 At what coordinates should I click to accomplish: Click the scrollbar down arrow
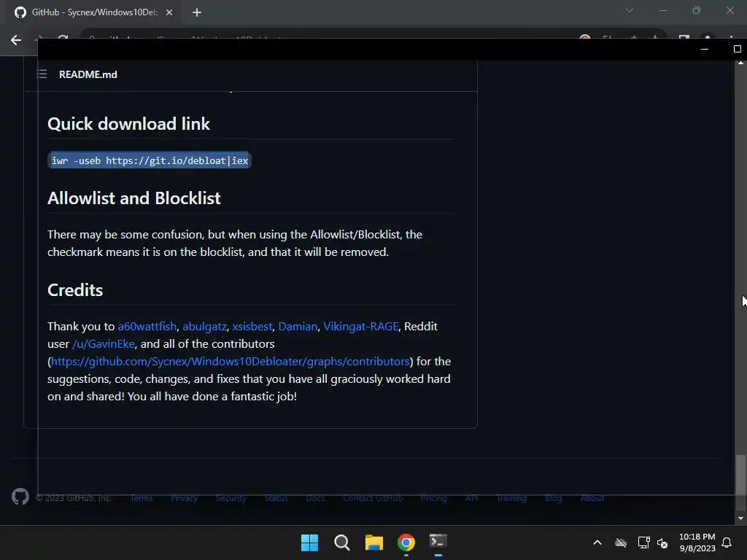tap(740, 518)
